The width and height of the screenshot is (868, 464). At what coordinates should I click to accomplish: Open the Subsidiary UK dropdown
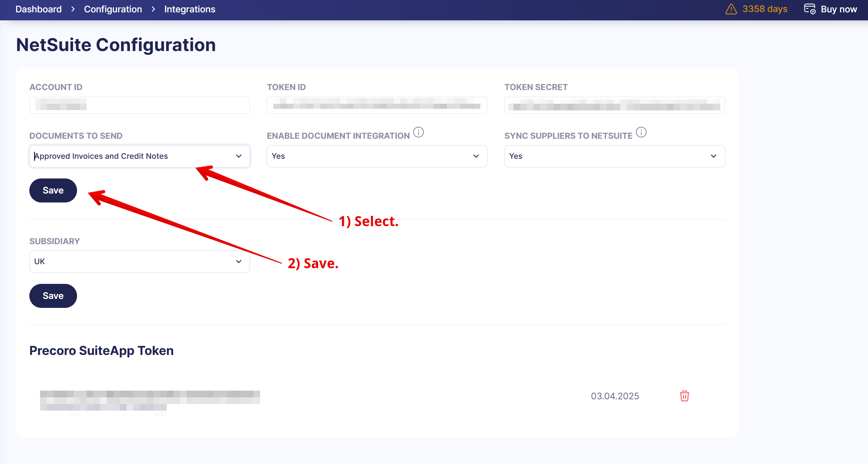135,262
